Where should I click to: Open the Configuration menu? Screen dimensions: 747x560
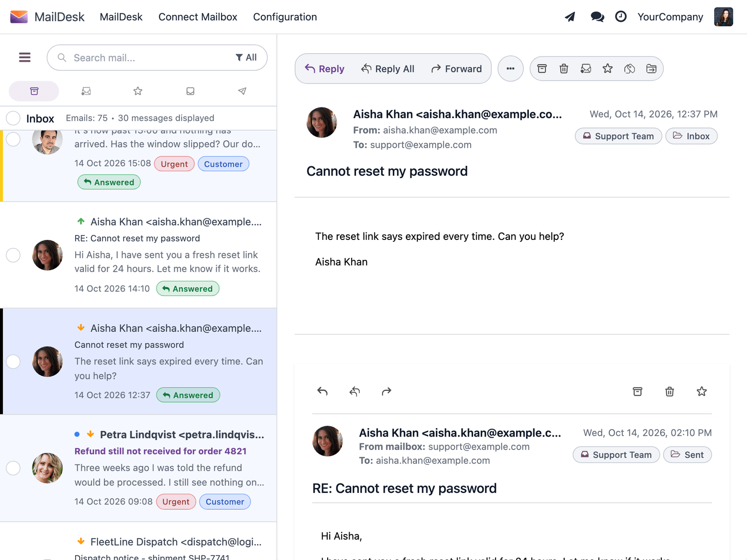coord(285,17)
